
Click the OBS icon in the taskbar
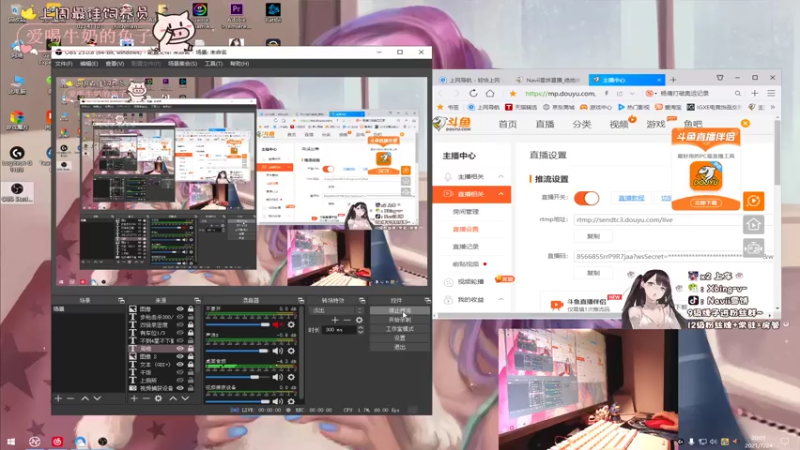(103, 441)
